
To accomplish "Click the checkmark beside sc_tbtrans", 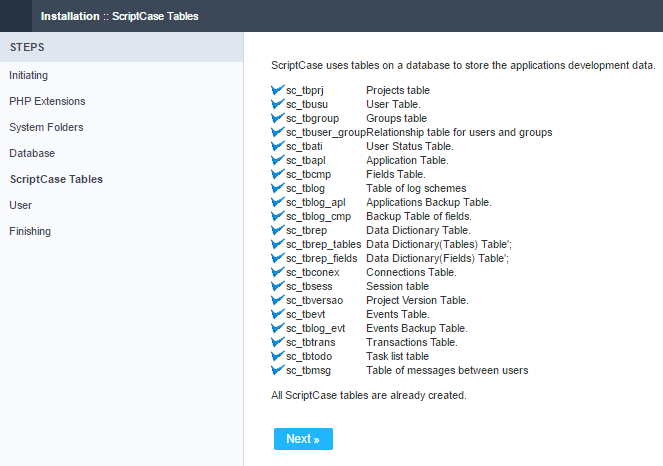I will coord(278,342).
